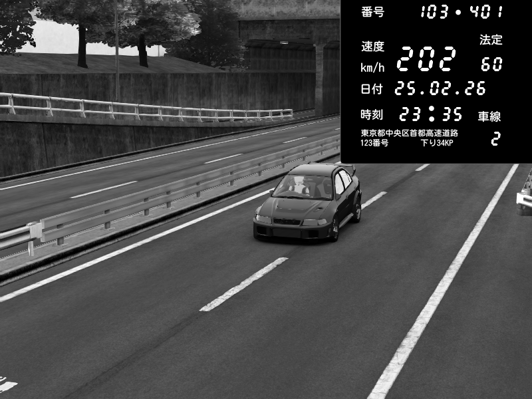The image size is (532, 399).
Task: Click the dashed lane marking ahead of car
Action: 243,284
